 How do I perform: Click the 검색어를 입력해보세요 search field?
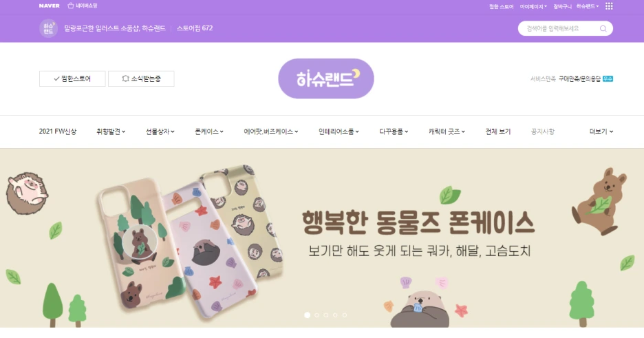(558, 28)
